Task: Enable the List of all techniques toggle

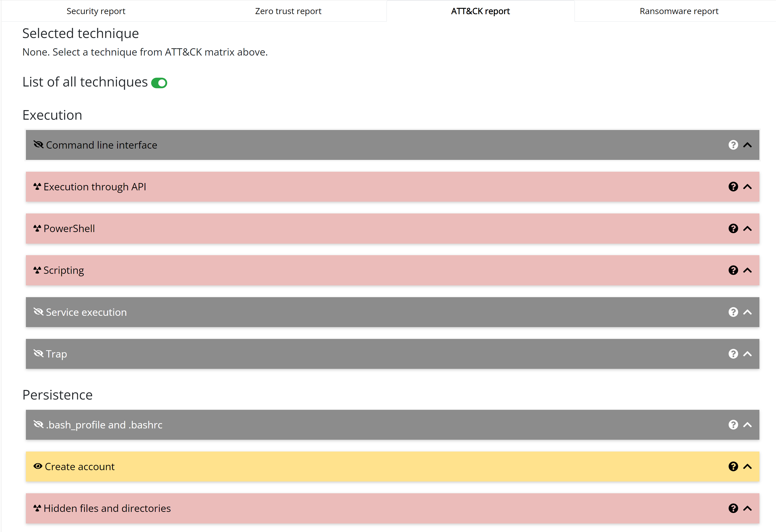Action: tap(159, 83)
